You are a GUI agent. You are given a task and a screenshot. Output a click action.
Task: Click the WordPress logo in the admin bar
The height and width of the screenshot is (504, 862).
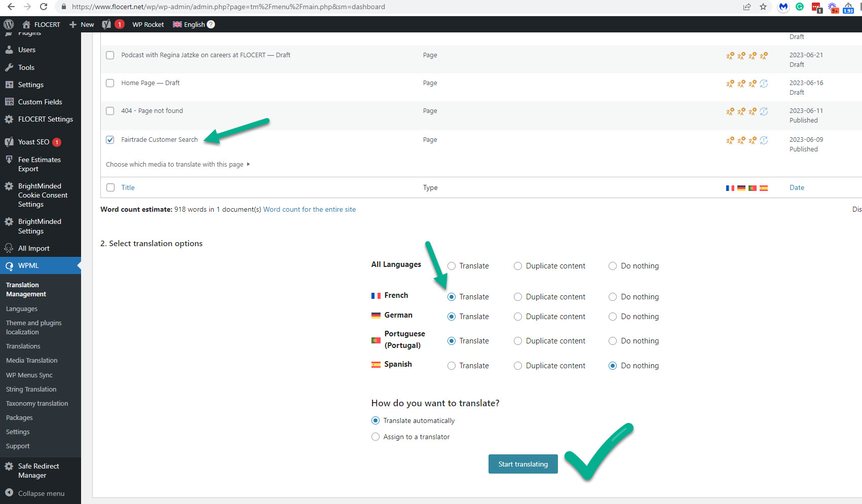click(9, 24)
